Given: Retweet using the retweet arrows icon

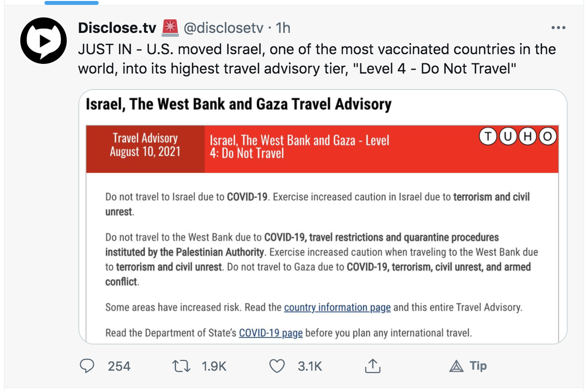Looking at the screenshot, I should (x=181, y=366).
